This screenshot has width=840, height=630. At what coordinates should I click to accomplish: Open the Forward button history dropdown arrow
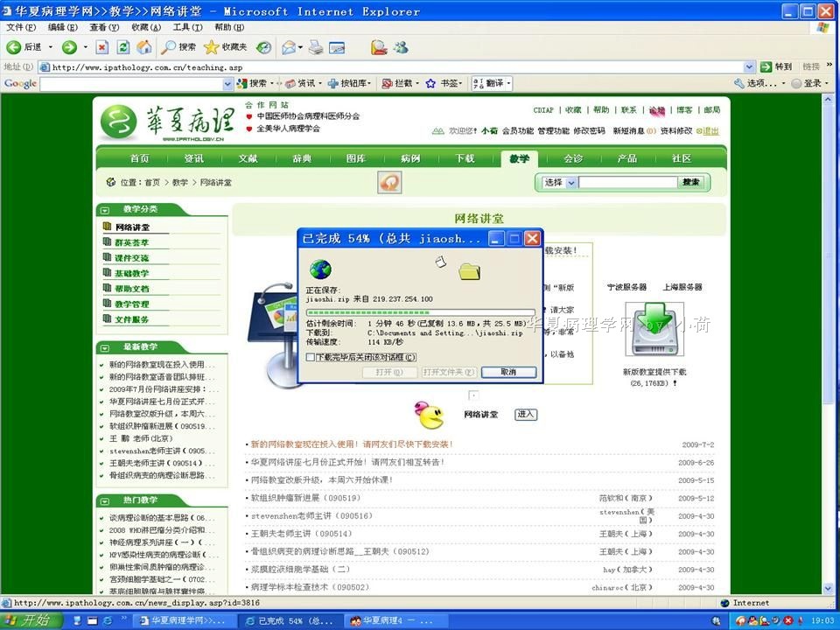pos(85,47)
